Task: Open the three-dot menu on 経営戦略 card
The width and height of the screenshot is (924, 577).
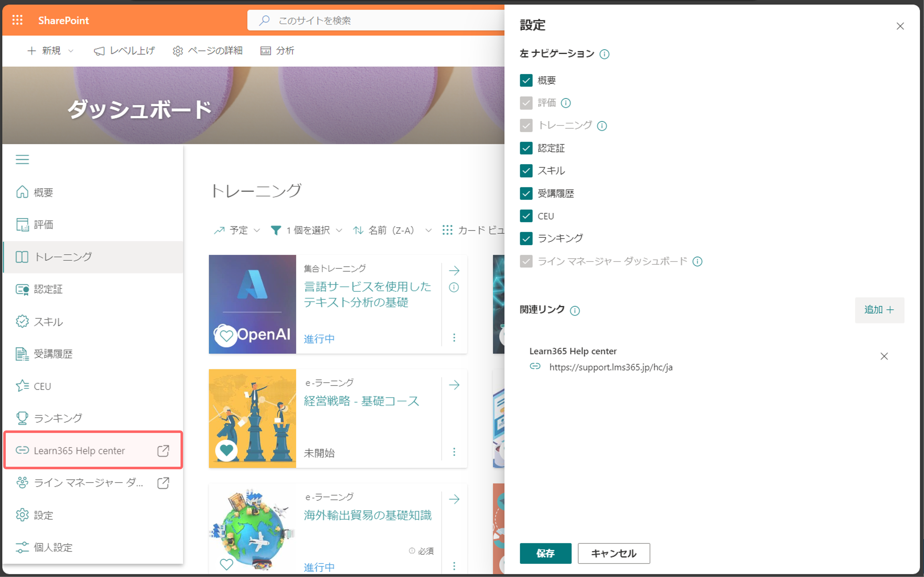Action: pos(454,452)
